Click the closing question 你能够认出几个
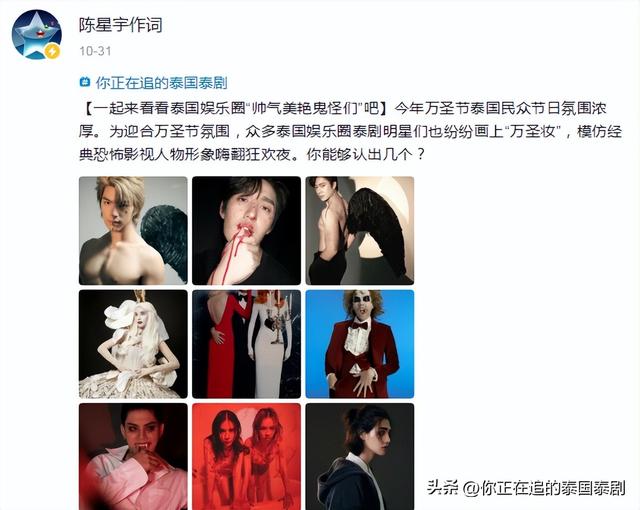Screen dimensions: 640x510 tap(366, 155)
